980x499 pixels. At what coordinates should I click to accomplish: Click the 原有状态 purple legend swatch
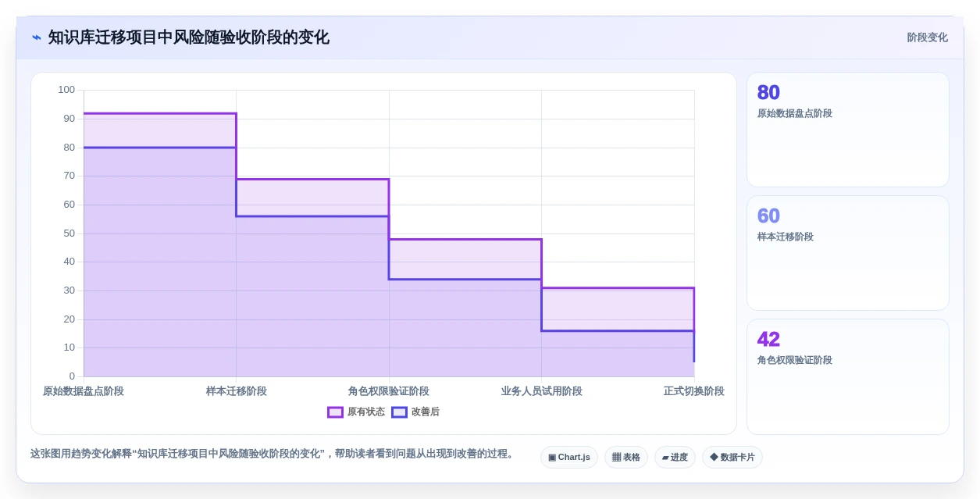point(335,412)
